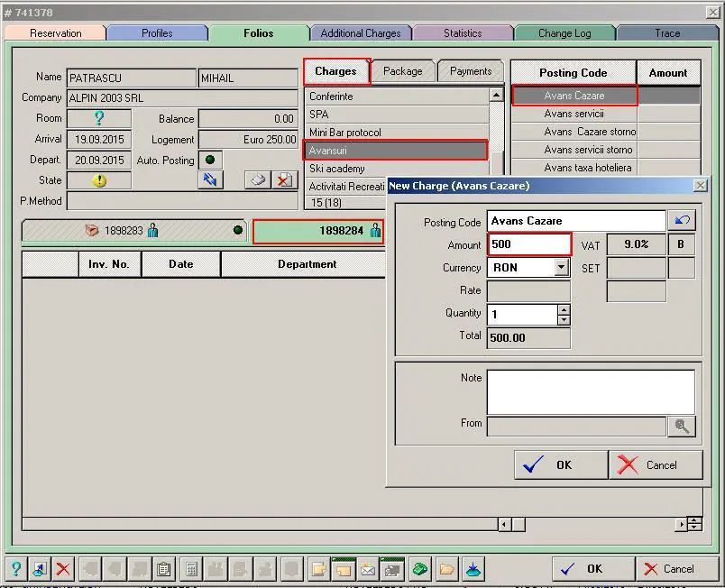Open the Currency RON dropdown

click(561, 267)
